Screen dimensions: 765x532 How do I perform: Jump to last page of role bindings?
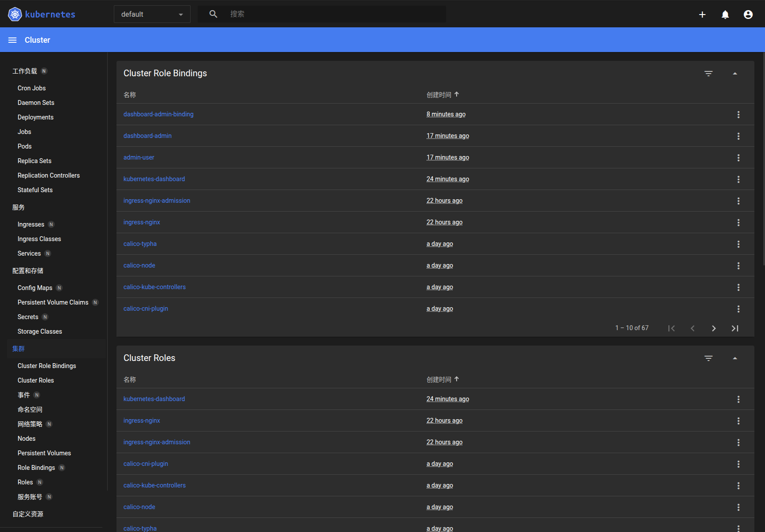(735, 328)
